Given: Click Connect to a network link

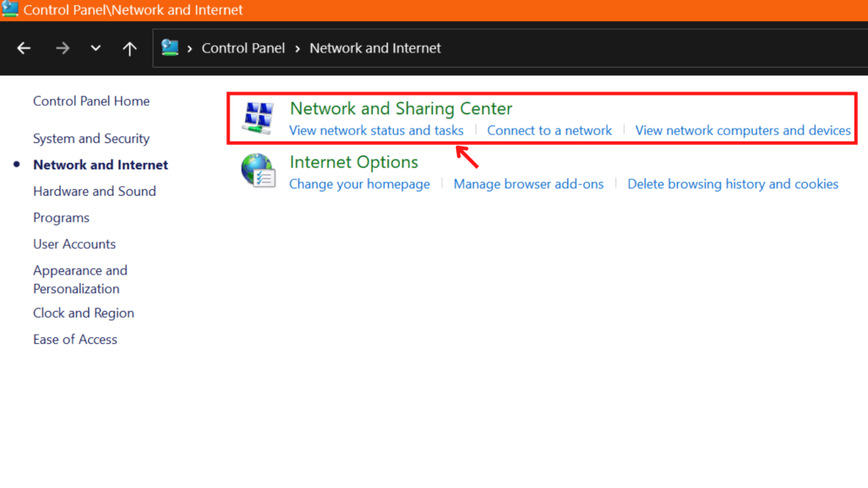Looking at the screenshot, I should point(549,130).
